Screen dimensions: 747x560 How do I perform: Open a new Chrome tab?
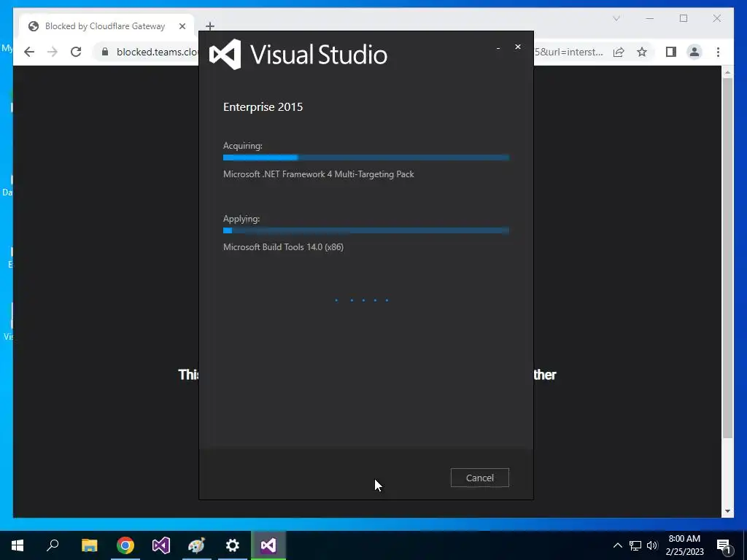click(x=209, y=26)
